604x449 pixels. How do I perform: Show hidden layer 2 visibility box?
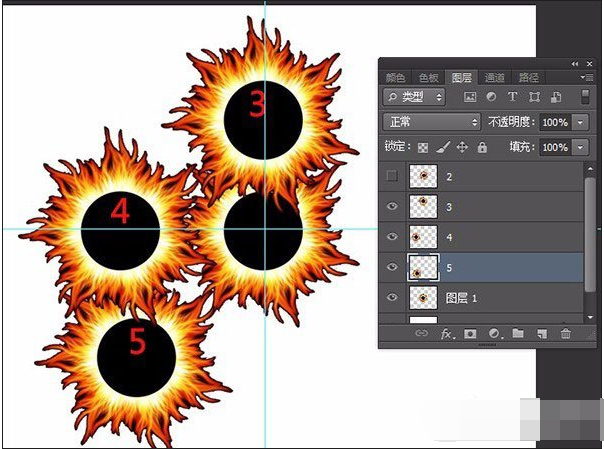pyautogui.click(x=392, y=177)
